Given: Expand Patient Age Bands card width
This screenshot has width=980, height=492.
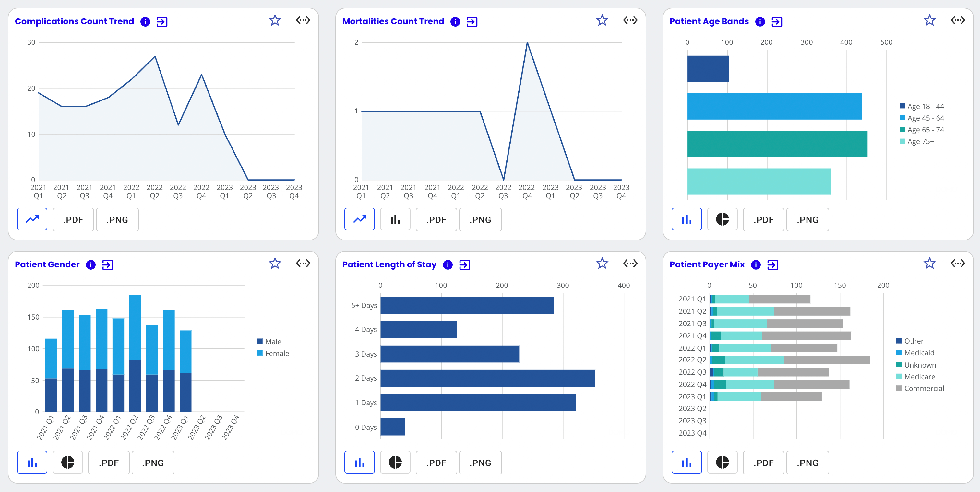Looking at the screenshot, I should [958, 20].
